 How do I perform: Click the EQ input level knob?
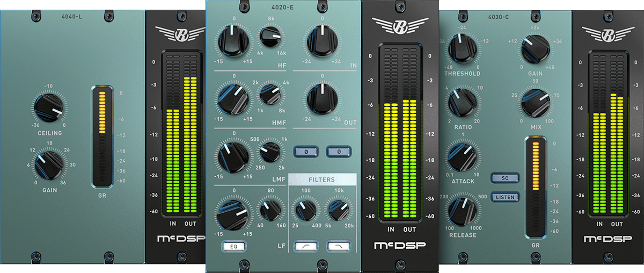pyautogui.click(x=323, y=41)
